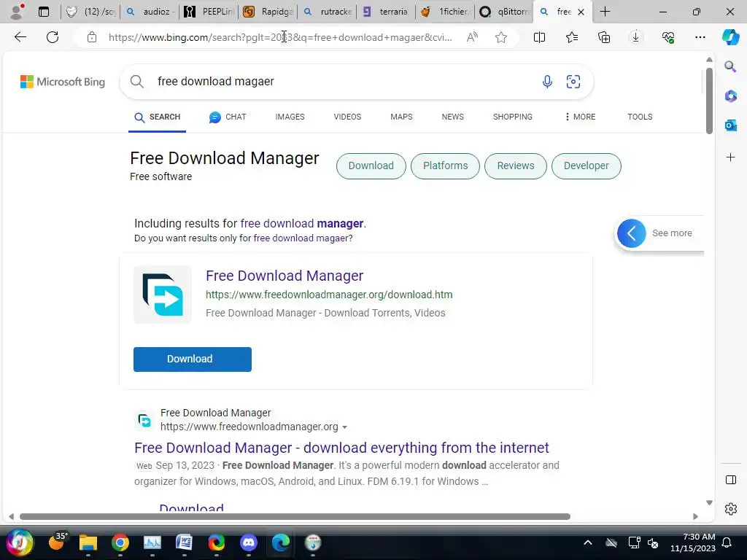Screen dimensions: 747x560
Task: Open the MORE dropdown in Bing's navigation
Action: (x=580, y=117)
